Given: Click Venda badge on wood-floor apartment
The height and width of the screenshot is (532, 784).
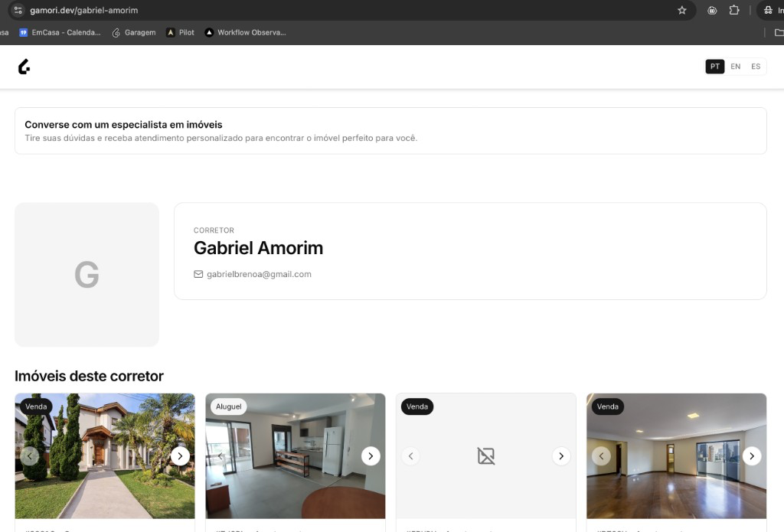Looking at the screenshot, I should [607, 406].
